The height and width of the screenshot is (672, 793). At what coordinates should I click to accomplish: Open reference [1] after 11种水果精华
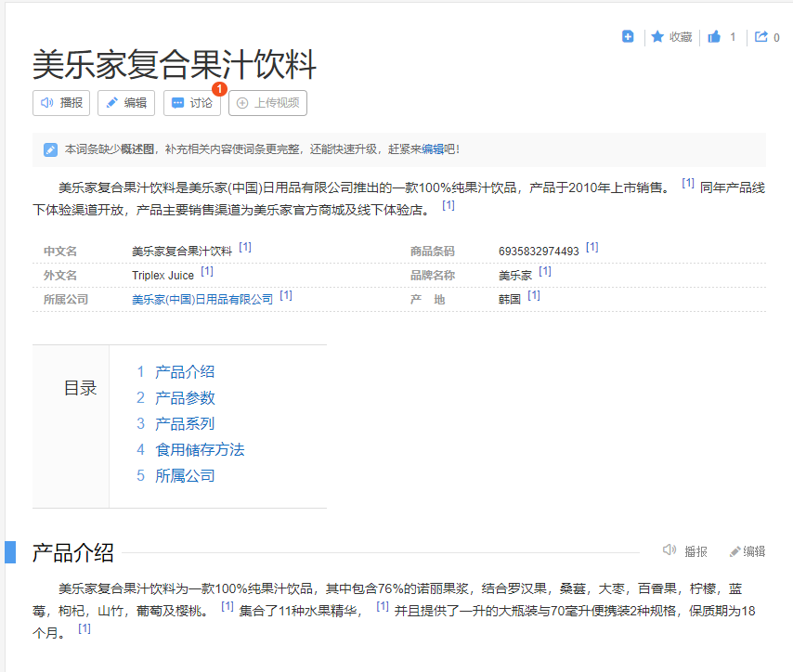coord(383,606)
